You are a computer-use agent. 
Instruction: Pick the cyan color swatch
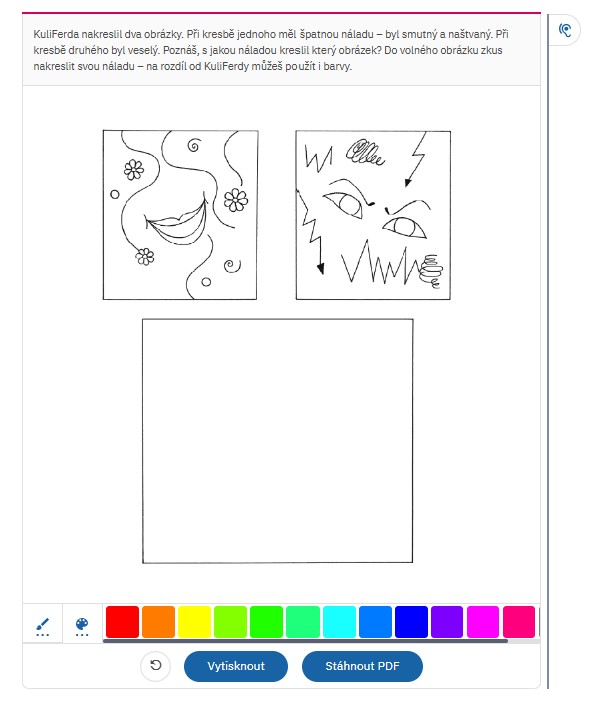(339, 622)
